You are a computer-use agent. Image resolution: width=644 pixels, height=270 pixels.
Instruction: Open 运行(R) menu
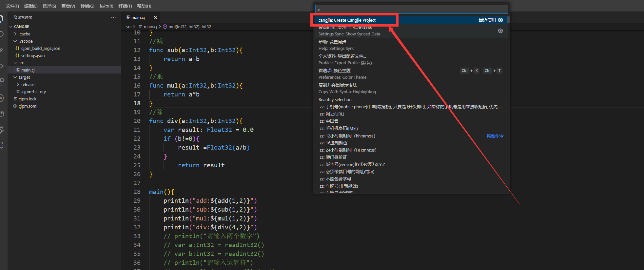point(106,6)
